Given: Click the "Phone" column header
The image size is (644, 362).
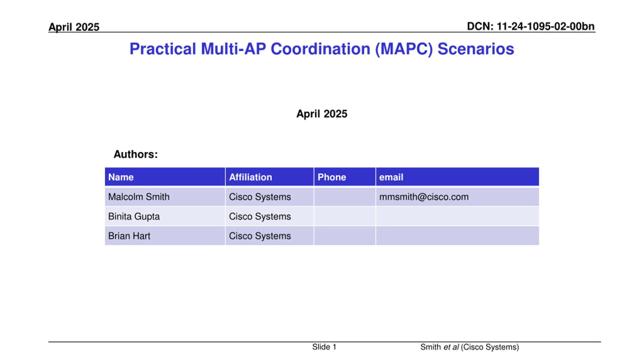Looking at the screenshot, I should point(345,177).
